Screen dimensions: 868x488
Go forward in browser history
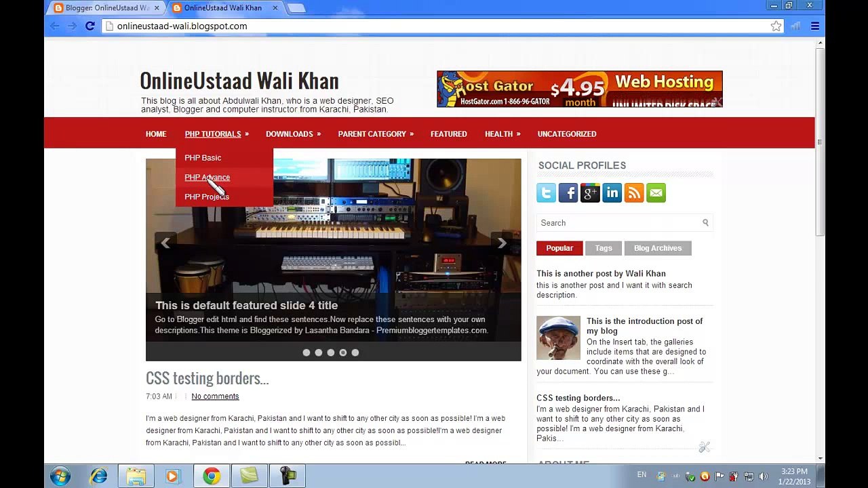click(72, 26)
